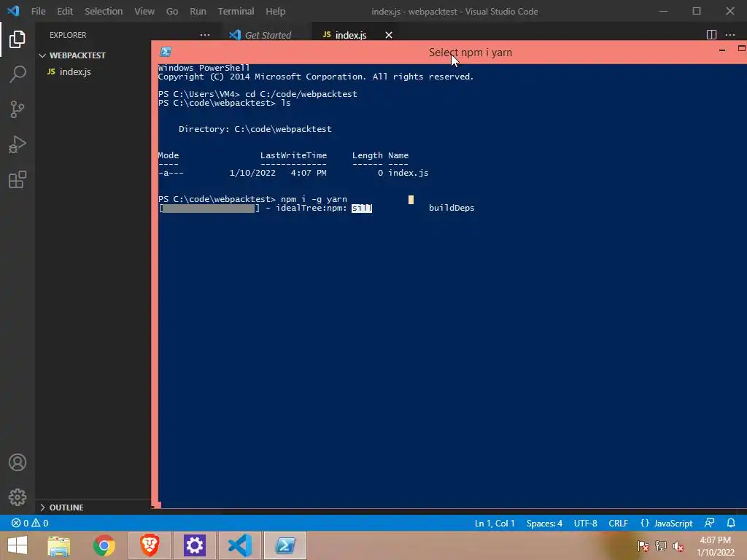Click the muted volume tray icon

[678, 545]
